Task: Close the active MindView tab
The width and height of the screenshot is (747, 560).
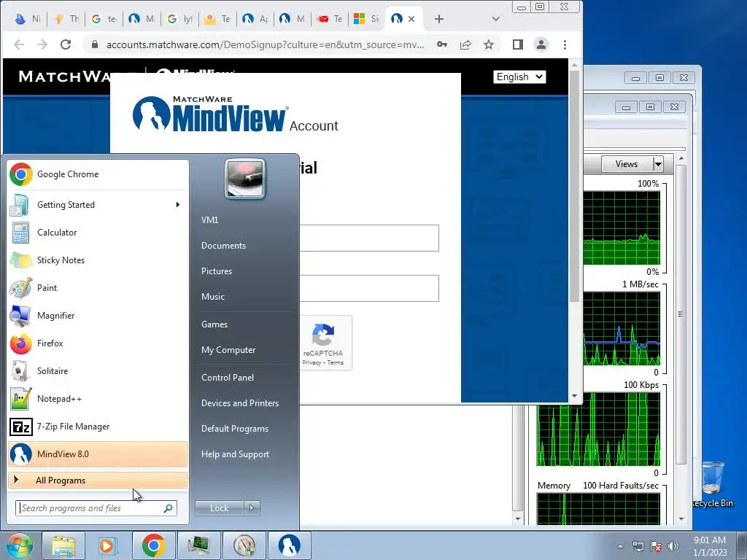Action: 411,19
